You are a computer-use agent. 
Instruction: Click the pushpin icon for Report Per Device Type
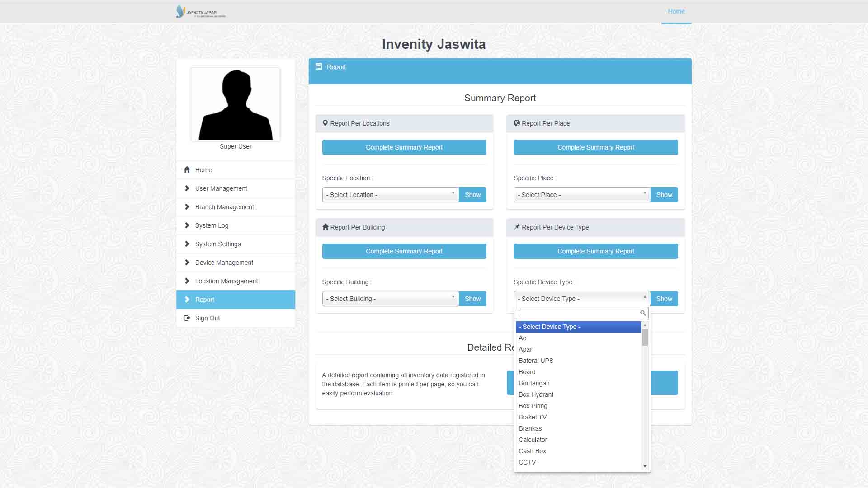pos(517,227)
